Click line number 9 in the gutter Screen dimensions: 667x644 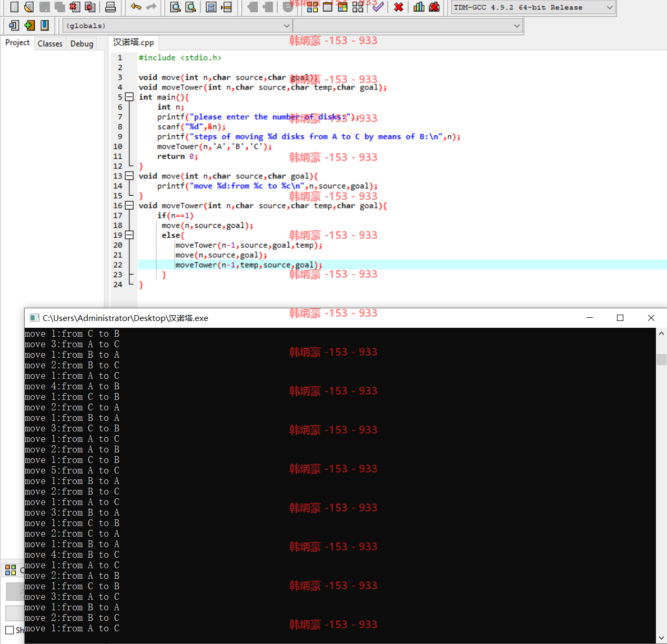(x=120, y=137)
